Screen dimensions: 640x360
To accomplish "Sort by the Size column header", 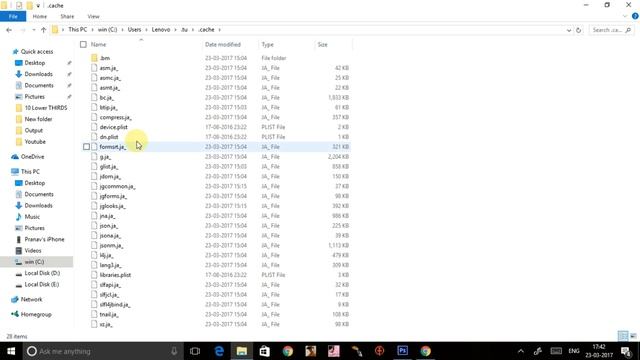I will point(322,44).
